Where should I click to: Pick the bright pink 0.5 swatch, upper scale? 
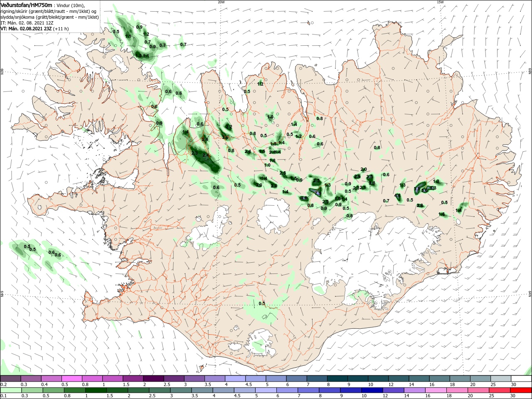click(71, 378)
